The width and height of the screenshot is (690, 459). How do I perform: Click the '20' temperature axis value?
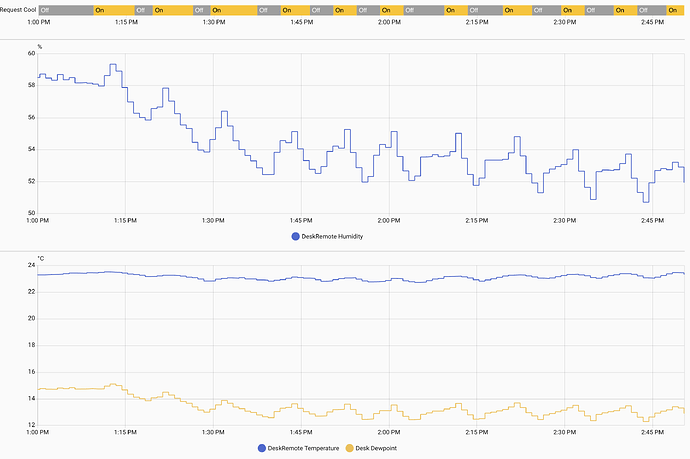click(31, 318)
